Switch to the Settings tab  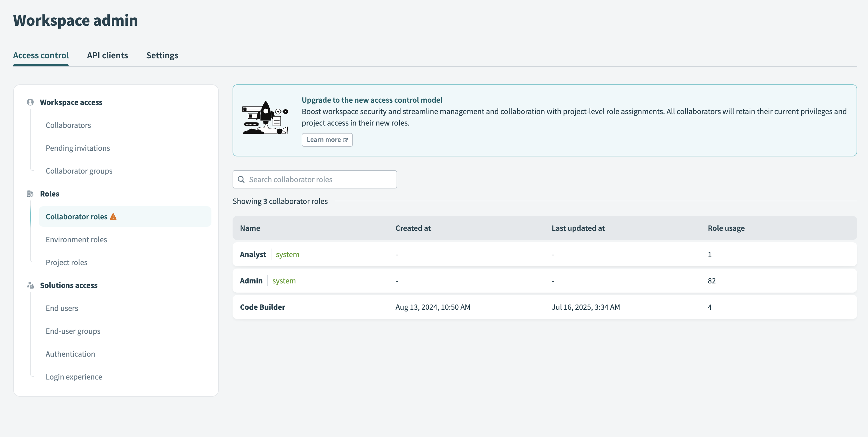(162, 55)
